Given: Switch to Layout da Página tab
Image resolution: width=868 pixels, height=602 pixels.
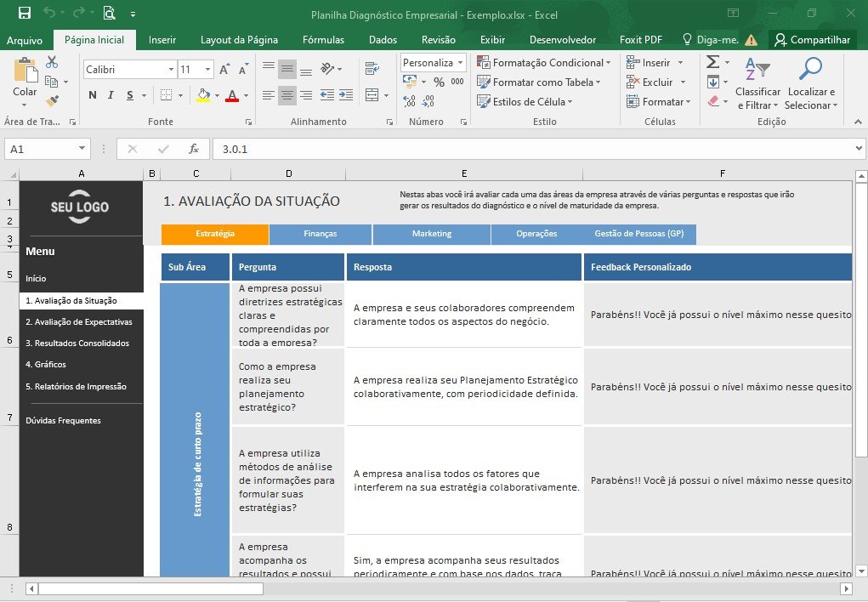Looking at the screenshot, I should point(239,40).
